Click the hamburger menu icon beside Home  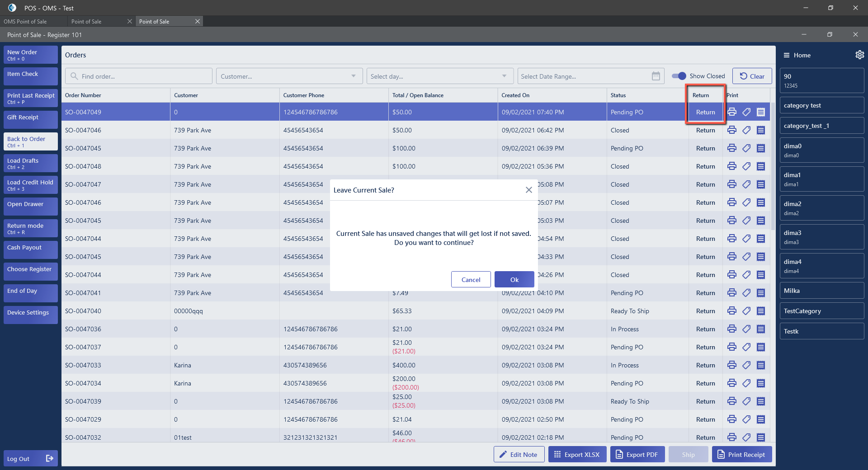787,55
